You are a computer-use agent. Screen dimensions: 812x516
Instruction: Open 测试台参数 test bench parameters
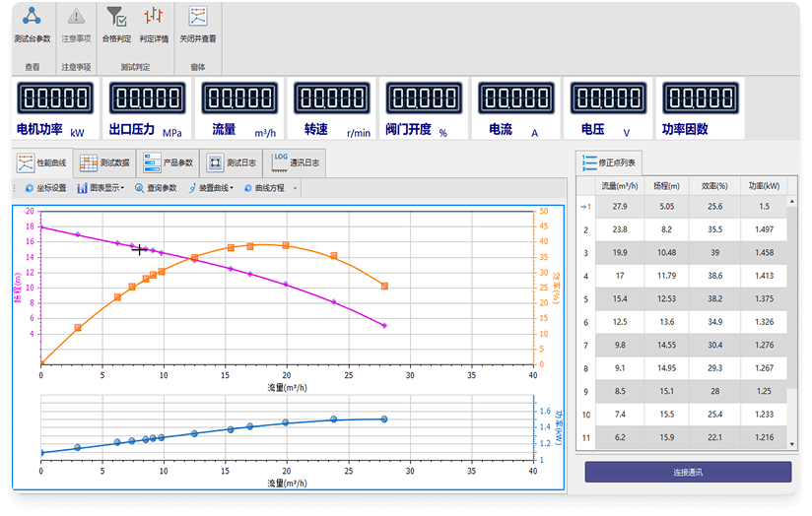pyautogui.click(x=33, y=24)
